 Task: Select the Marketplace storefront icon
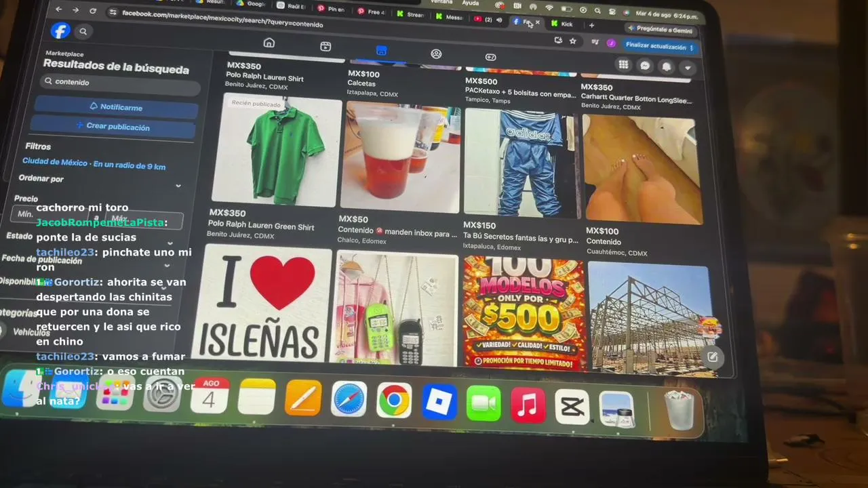coord(381,50)
